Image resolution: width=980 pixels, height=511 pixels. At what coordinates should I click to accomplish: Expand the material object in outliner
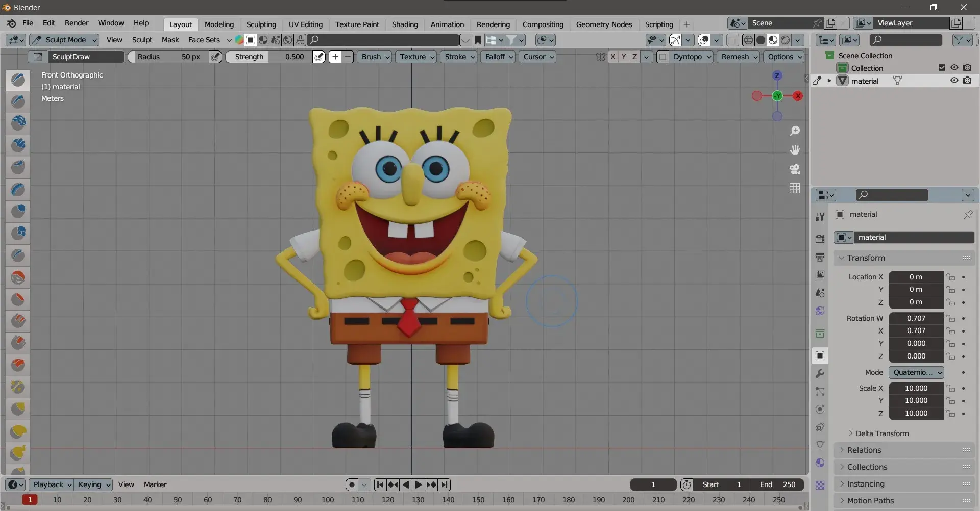click(x=829, y=81)
